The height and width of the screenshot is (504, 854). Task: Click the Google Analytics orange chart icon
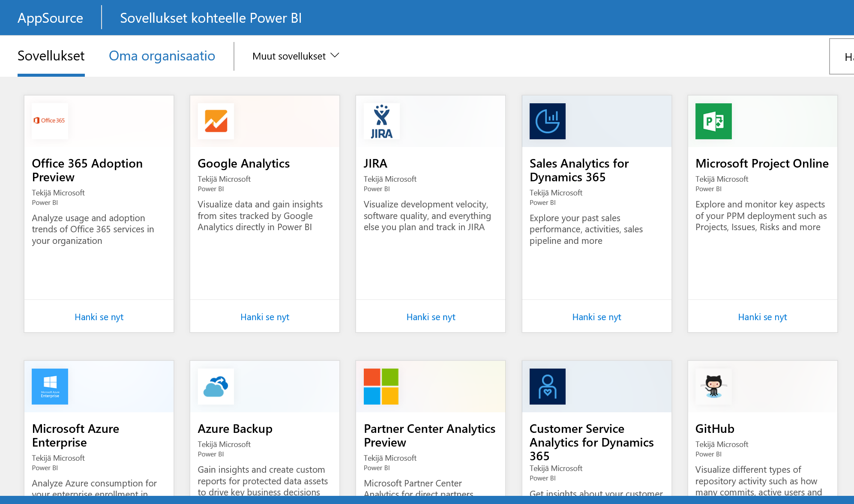216,121
